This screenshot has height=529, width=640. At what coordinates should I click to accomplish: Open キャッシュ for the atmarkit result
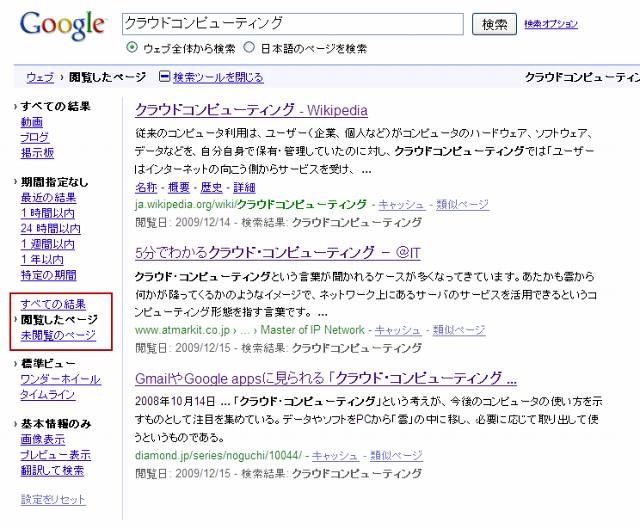point(398,330)
